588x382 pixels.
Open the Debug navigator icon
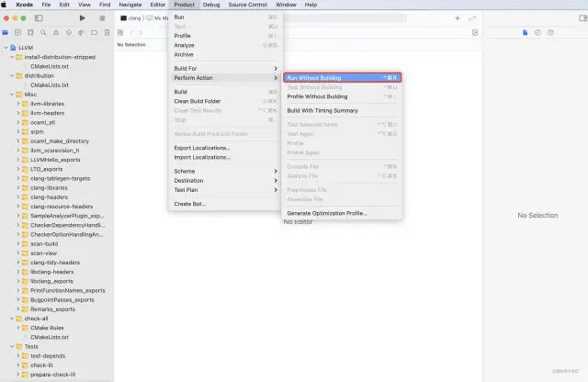pos(81,33)
